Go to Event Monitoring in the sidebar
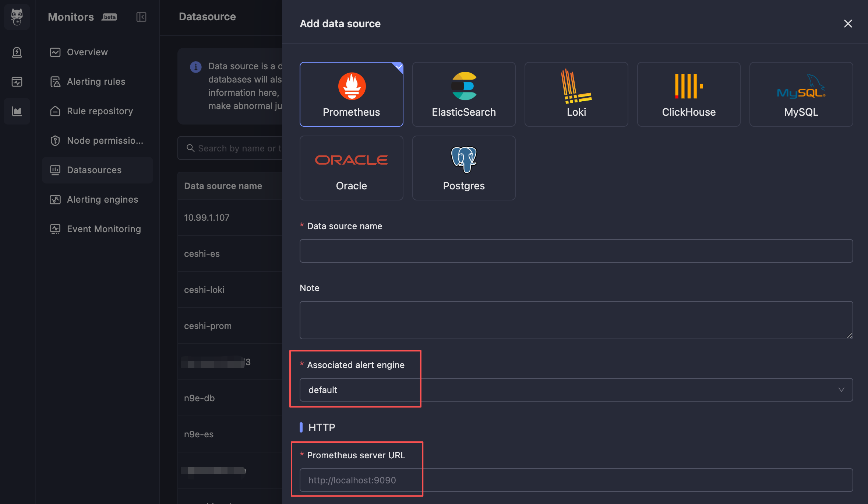Screen dimensions: 868x504 click(103, 229)
